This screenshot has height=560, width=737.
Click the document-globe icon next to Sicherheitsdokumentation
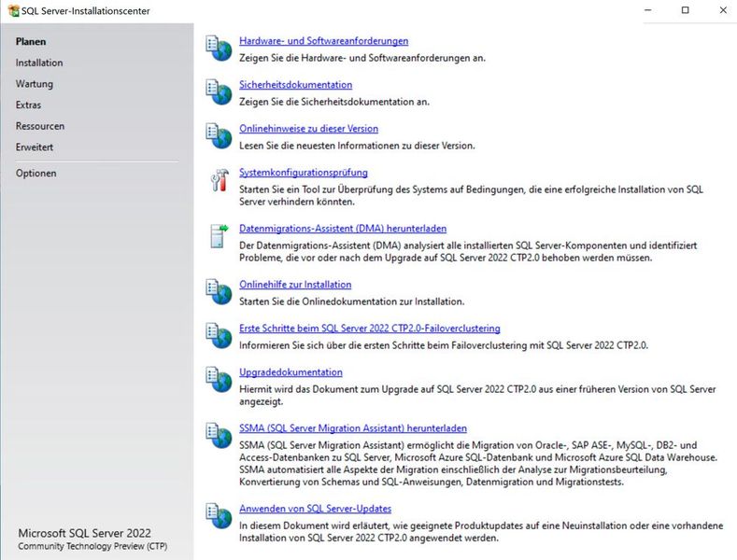219,92
